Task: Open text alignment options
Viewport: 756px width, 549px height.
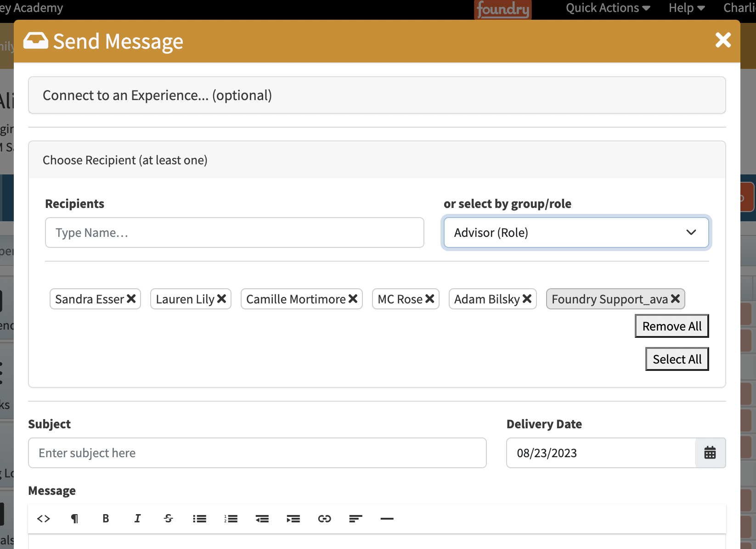Action: [356, 519]
